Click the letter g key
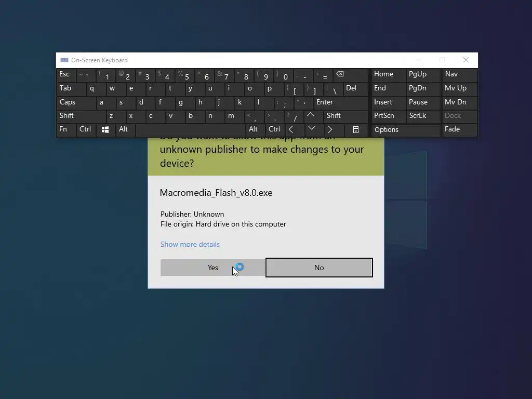The width and height of the screenshot is (532, 399). click(185, 103)
